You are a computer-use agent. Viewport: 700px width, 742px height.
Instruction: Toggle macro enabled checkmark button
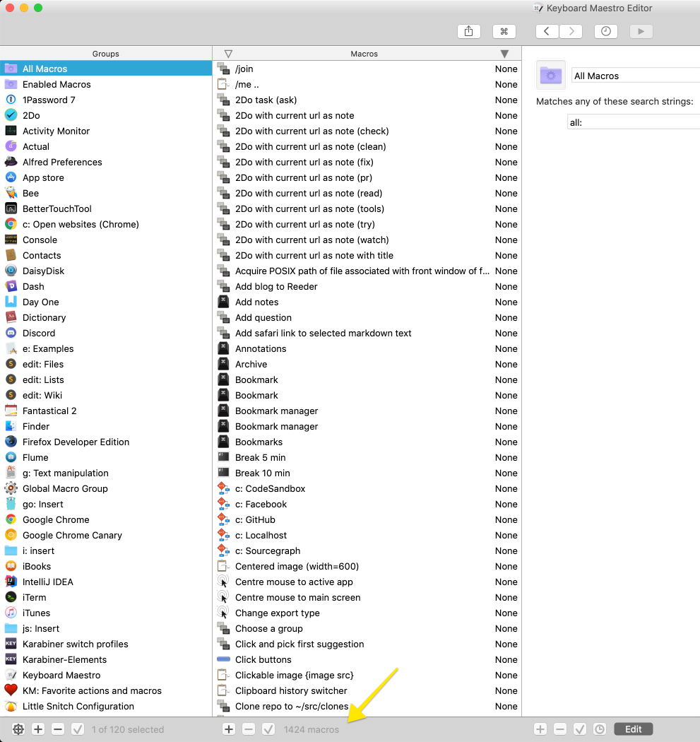[x=268, y=729]
